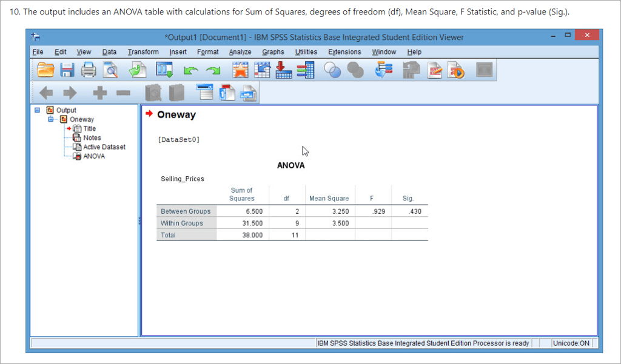Screen dimensions: 621x364
Task: Undo the last action
Action: pos(190,70)
